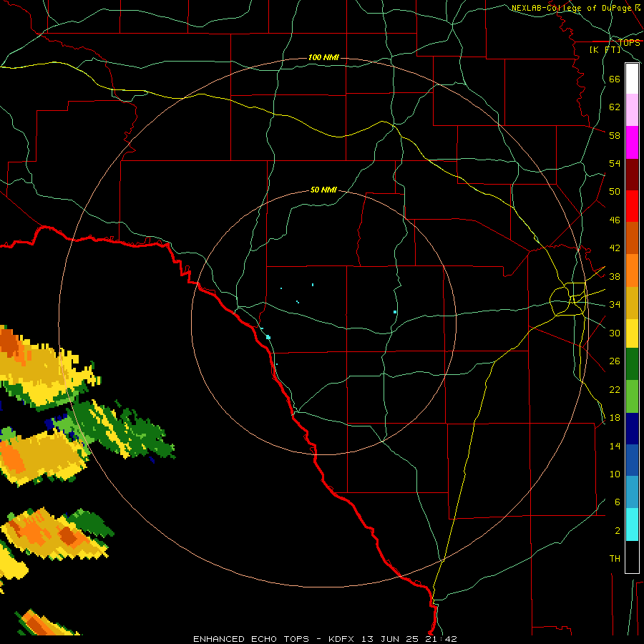Click legend value "46"
The width and height of the screenshot is (644, 644).
[615, 220]
